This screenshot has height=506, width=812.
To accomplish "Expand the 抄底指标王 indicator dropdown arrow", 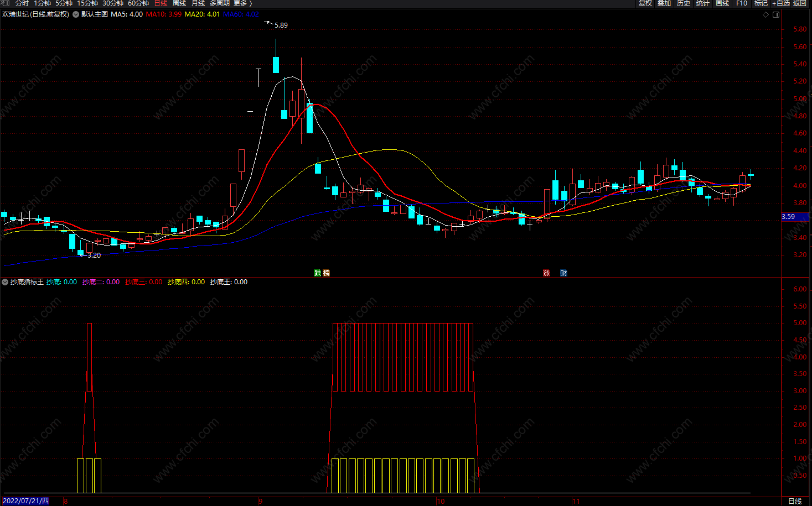I will tap(5, 282).
